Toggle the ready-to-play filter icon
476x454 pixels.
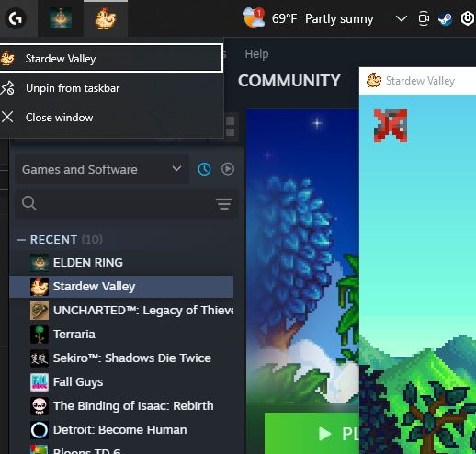pos(228,169)
